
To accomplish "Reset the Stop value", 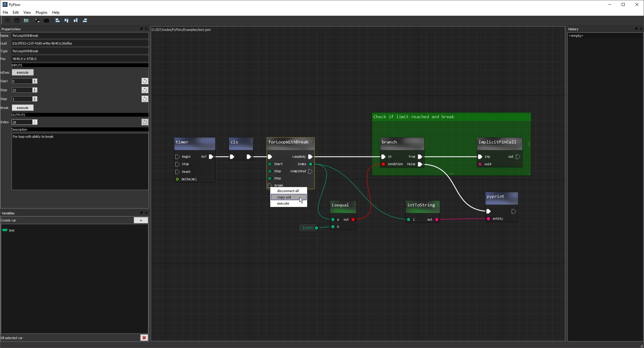I will pos(144,90).
